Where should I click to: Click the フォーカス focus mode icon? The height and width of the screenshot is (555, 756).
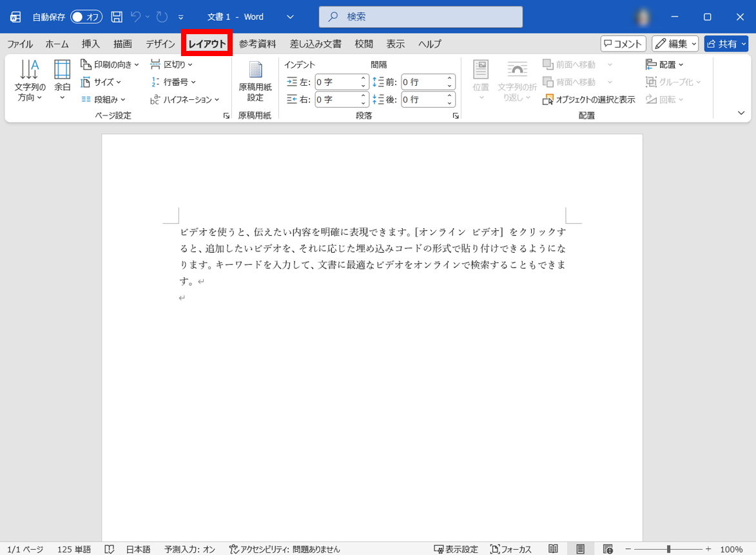point(511,549)
